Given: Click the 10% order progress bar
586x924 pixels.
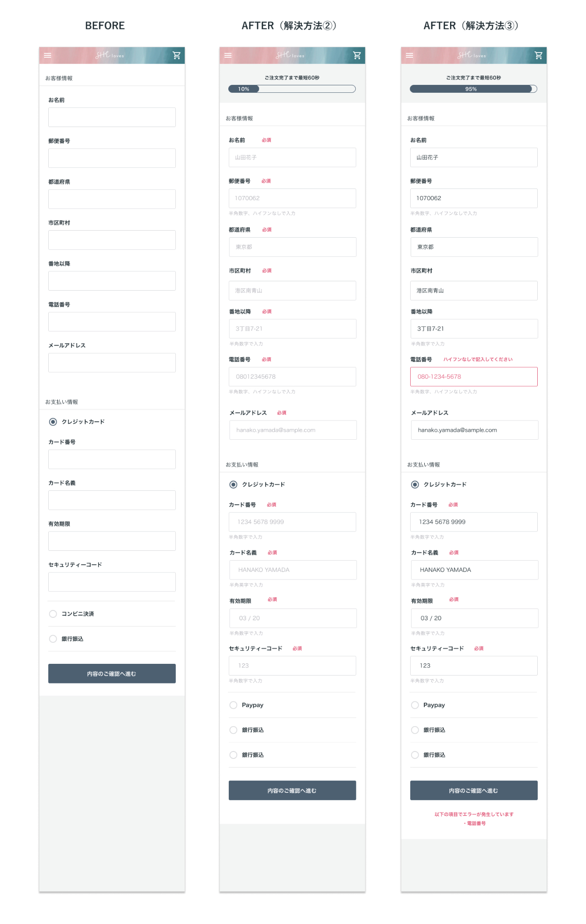Looking at the screenshot, I should pos(292,89).
